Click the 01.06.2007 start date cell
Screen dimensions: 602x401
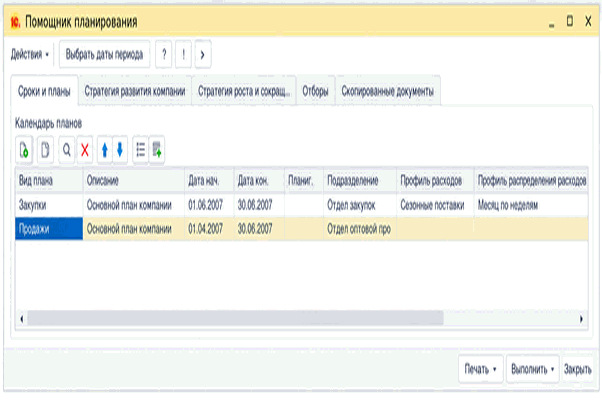pyautogui.click(x=209, y=205)
